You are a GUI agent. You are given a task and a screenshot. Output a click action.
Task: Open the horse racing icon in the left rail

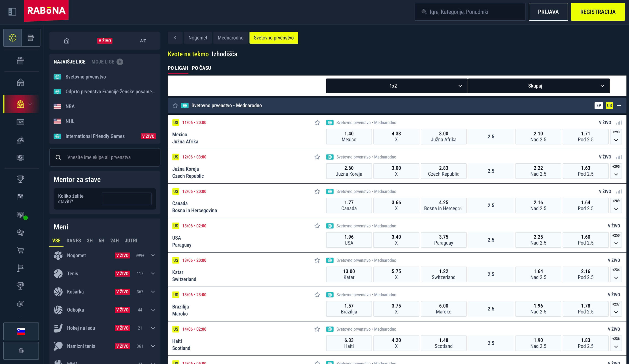pyautogui.click(x=20, y=140)
